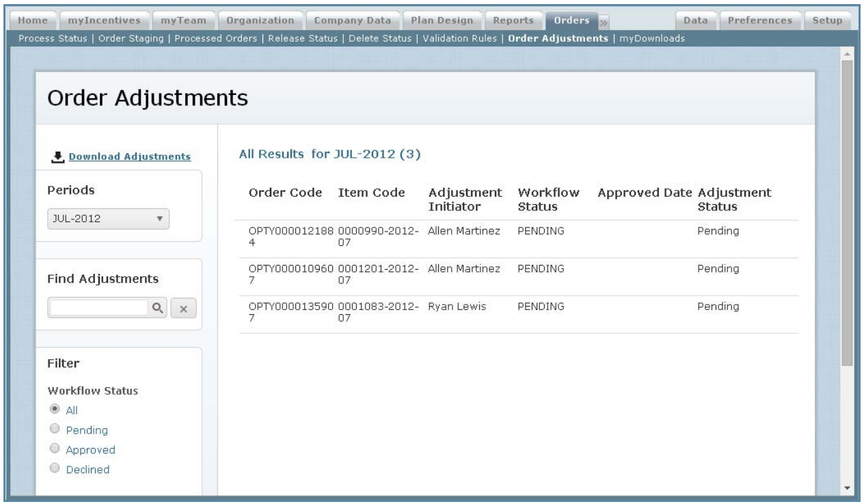Viewport: 864px width, 504px height.
Task: Click the vertical scrollbar thumb
Action: [848, 213]
